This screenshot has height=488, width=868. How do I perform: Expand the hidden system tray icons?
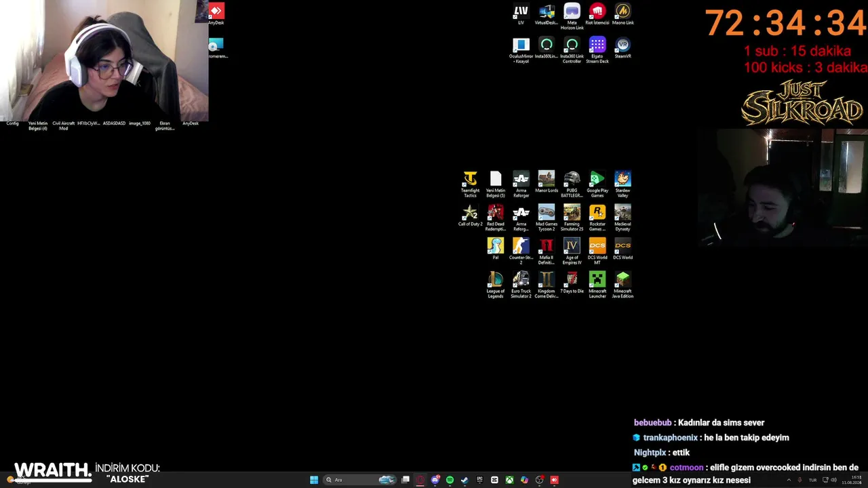(x=789, y=480)
